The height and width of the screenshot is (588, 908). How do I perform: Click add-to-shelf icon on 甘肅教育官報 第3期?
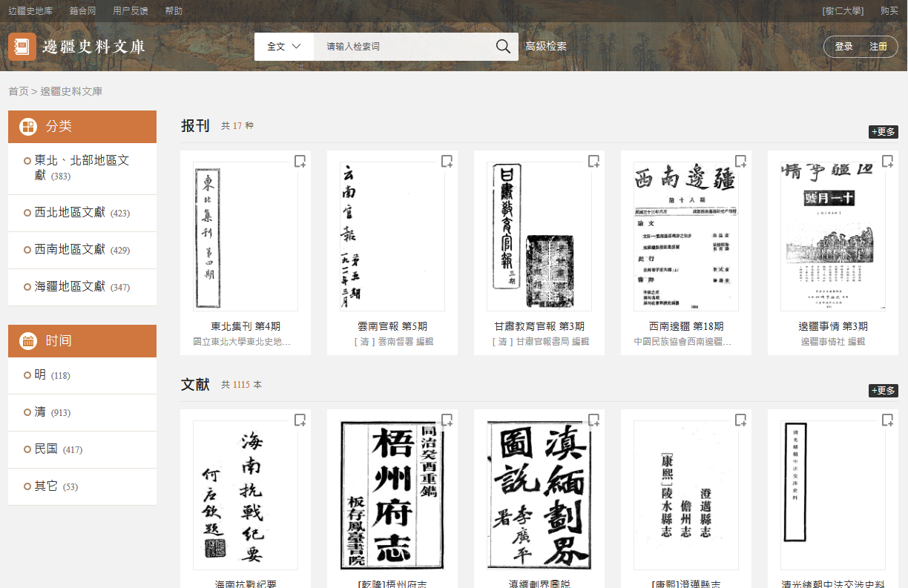593,162
